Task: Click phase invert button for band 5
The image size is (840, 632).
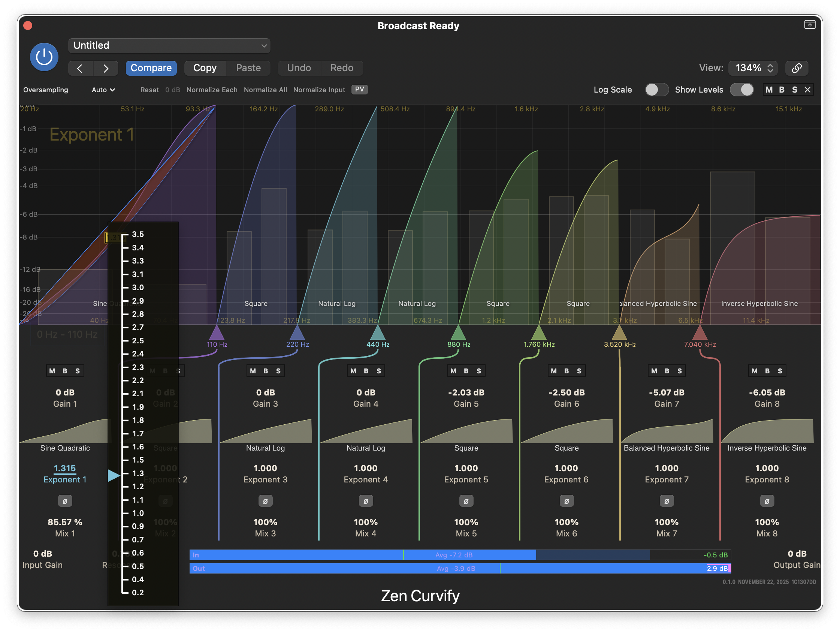Action: 466,501
